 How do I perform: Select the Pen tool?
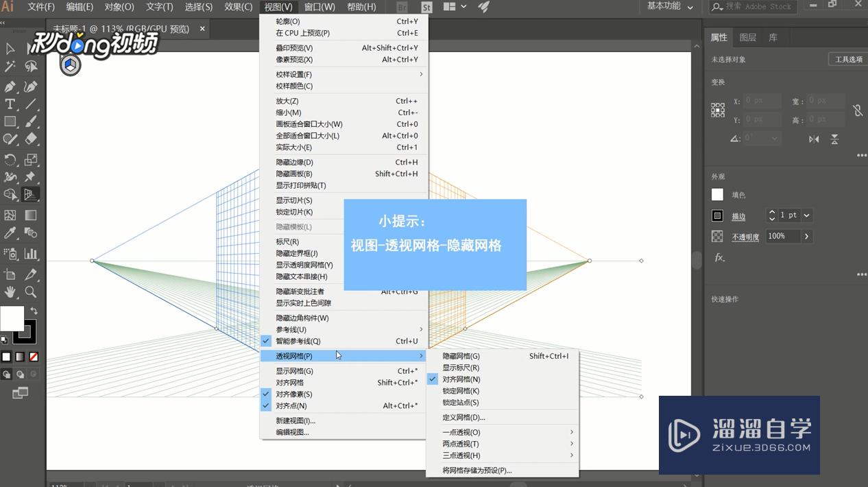tap(10, 87)
